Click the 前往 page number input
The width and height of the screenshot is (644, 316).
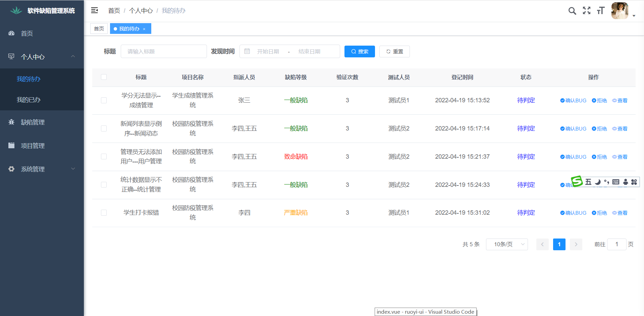coord(616,244)
